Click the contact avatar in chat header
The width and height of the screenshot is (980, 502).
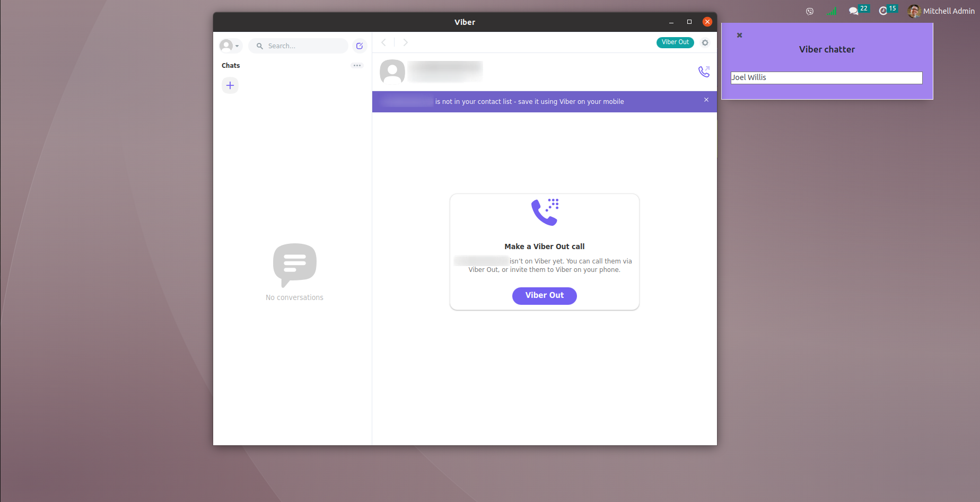click(392, 72)
